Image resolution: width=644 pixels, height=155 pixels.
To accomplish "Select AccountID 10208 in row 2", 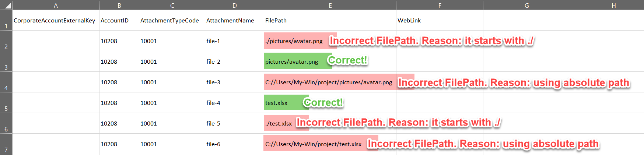I will click(x=119, y=41).
